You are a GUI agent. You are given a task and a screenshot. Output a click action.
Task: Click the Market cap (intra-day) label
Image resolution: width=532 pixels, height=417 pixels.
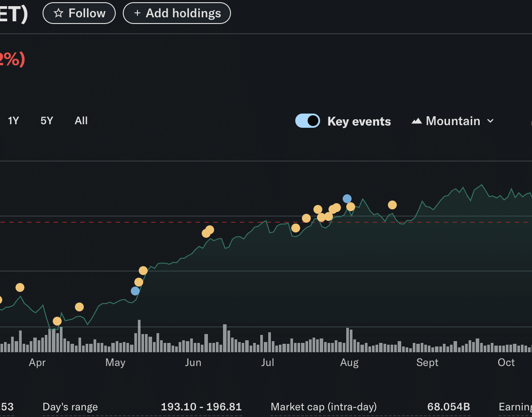324,407
